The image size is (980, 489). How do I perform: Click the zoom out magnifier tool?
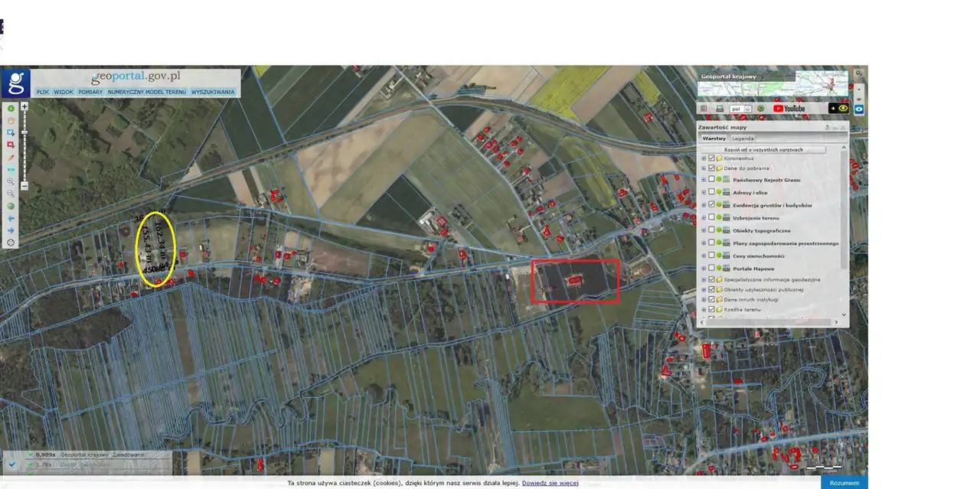coord(11,194)
